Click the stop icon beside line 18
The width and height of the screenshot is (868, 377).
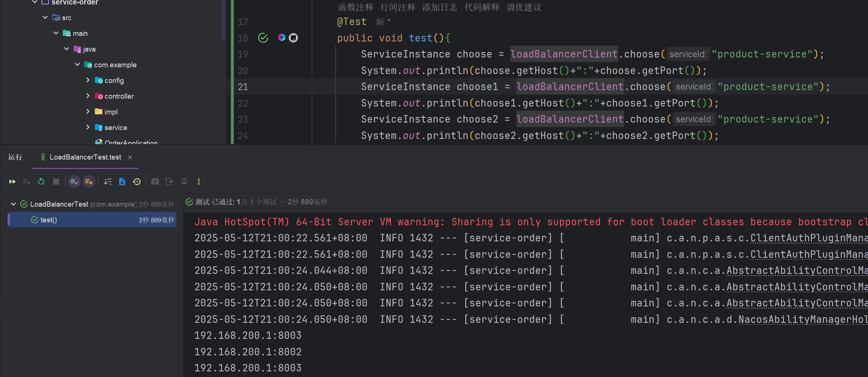[294, 38]
